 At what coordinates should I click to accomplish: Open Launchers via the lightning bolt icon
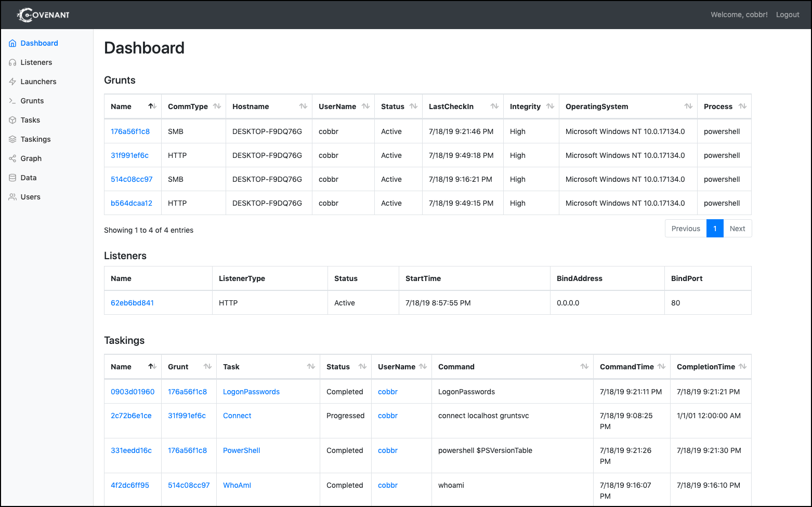[12, 82]
